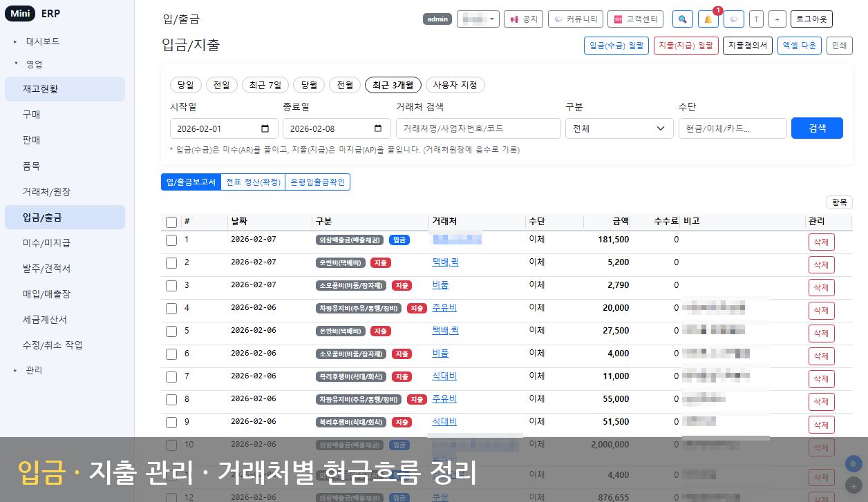868x502 pixels.
Task: Switch to 은행입출금확인 tab
Action: pyautogui.click(x=318, y=182)
